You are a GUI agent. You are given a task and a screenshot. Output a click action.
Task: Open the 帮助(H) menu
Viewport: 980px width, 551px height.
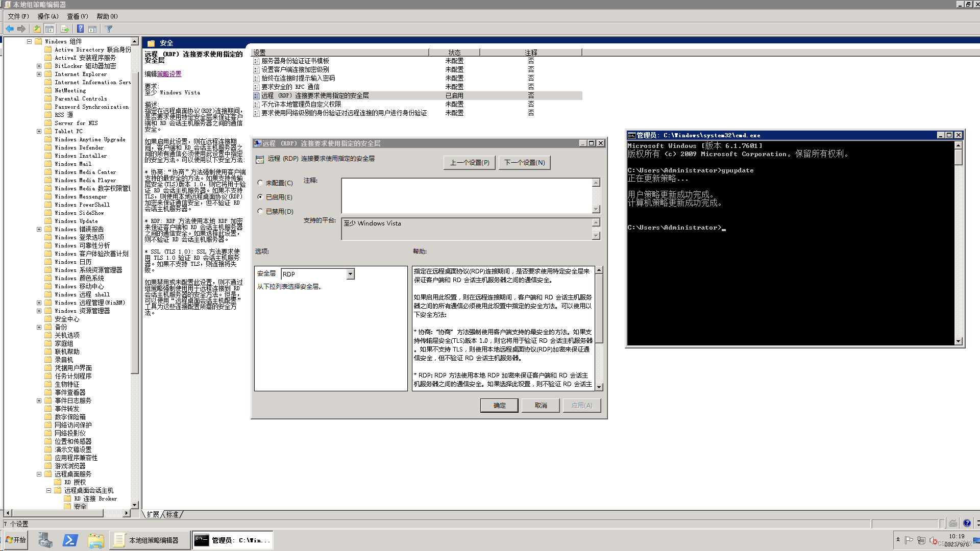click(x=107, y=16)
